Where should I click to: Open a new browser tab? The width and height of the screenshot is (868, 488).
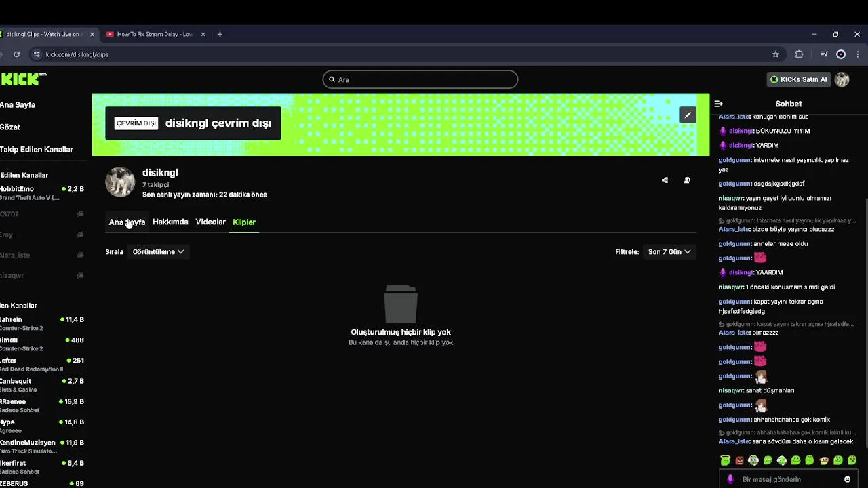tap(220, 34)
